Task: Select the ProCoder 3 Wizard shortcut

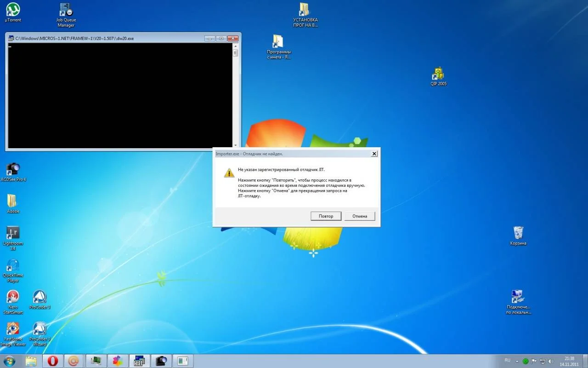Action: [40, 334]
